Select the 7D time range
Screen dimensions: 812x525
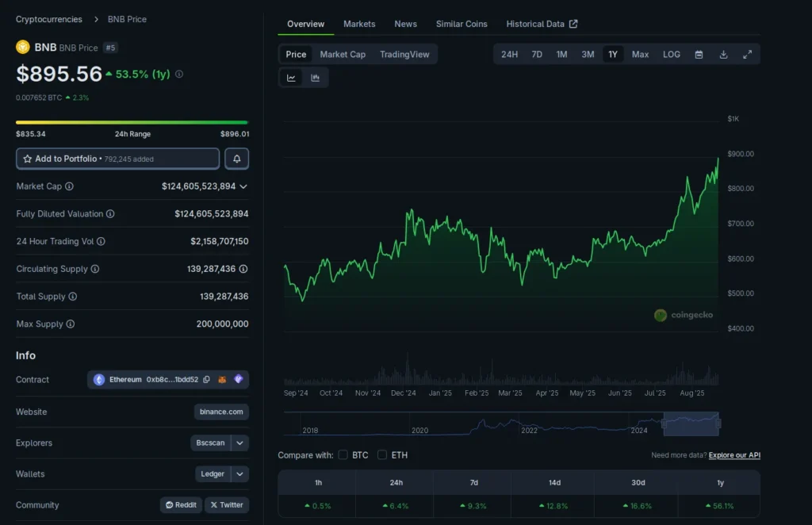pyautogui.click(x=537, y=55)
